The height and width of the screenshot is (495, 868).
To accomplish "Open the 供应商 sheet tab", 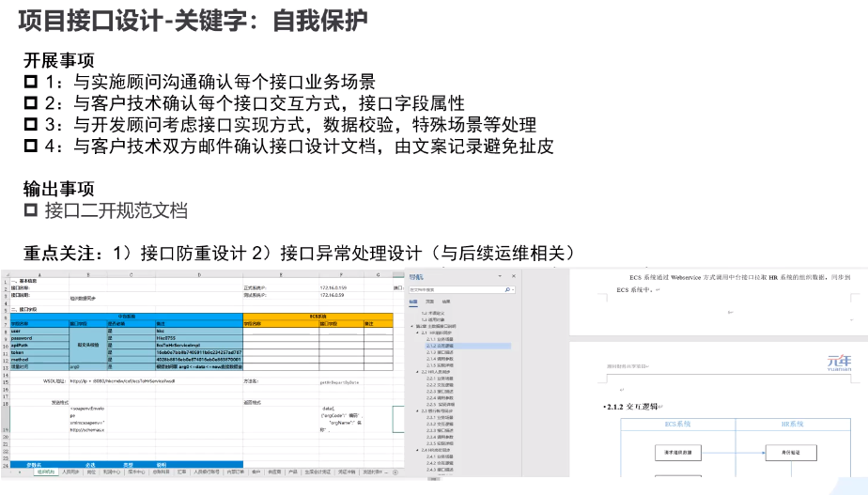I will (274, 472).
